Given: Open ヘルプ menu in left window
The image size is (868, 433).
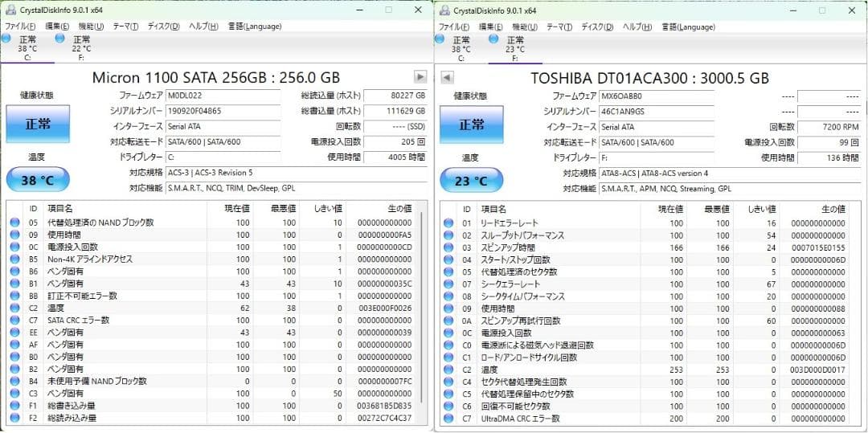Looking at the screenshot, I should click(203, 27).
